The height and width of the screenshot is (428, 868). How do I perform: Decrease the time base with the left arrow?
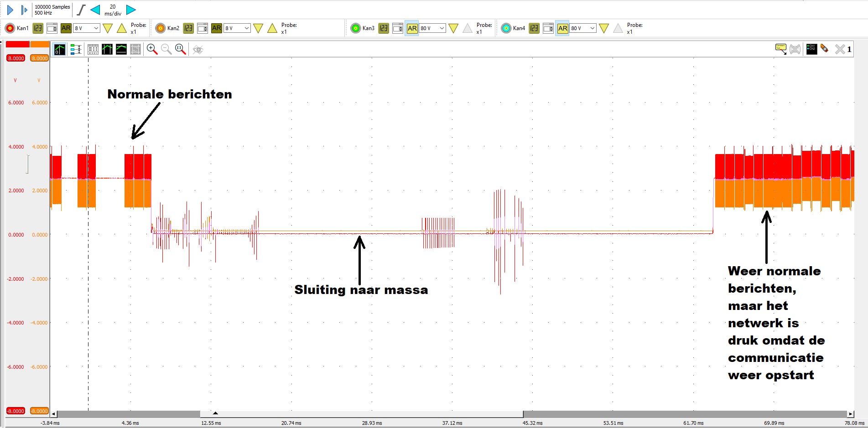click(x=95, y=10)
